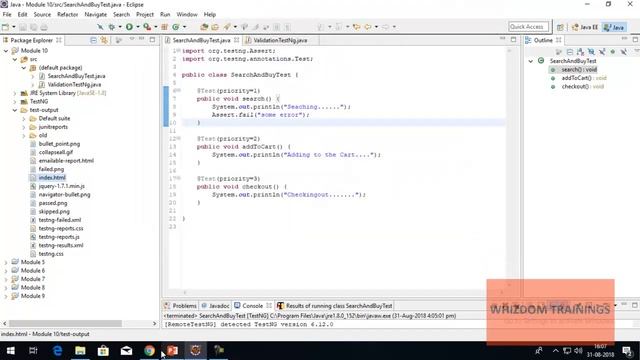This screenshot has height=360, width=640.
Task: Toggle Hide Static Members in Outline
Action: point(602,52)
